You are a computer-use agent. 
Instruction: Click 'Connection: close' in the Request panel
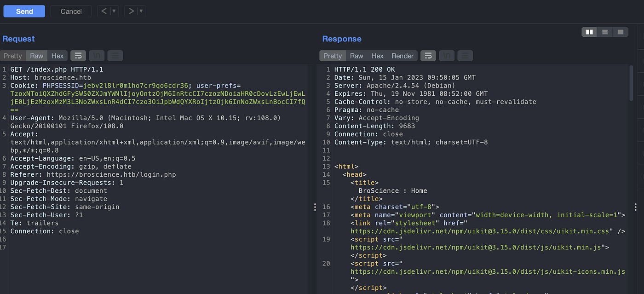45,231
